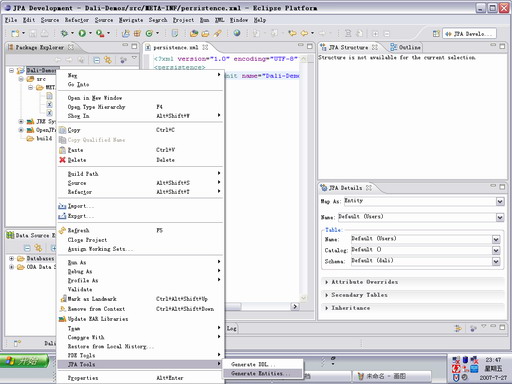Screen dimensions: 512x384
Task: Click the green Run toolbar button
Action: [82, 33]
